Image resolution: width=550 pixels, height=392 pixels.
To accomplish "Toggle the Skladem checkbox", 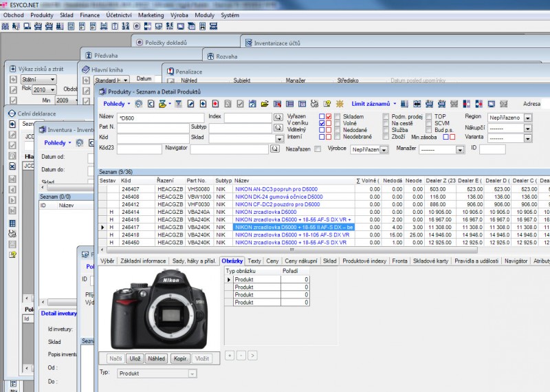I will point(338,117).
